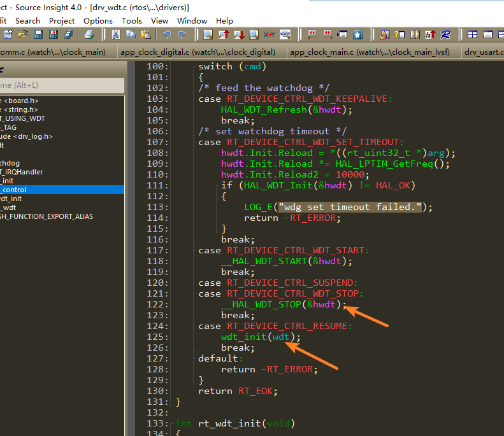Open Replace using the X→Y icon

[270, 34]
